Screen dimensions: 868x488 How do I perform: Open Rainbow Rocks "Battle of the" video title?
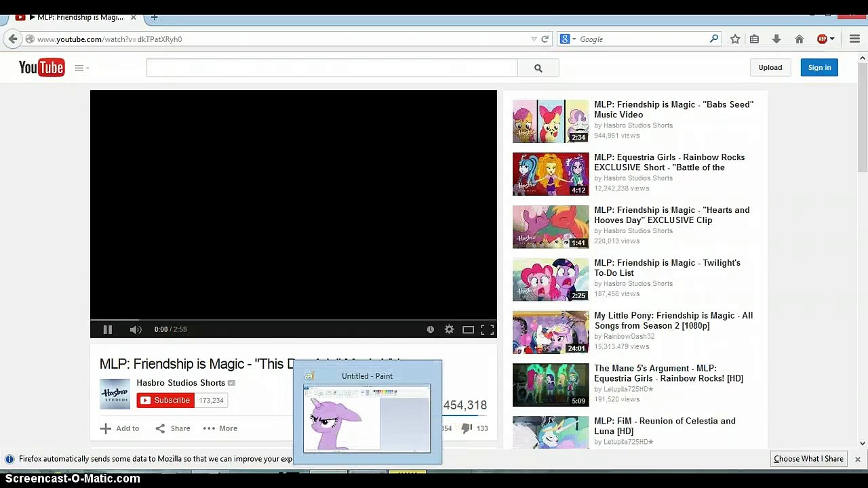[x=669, y=162]
